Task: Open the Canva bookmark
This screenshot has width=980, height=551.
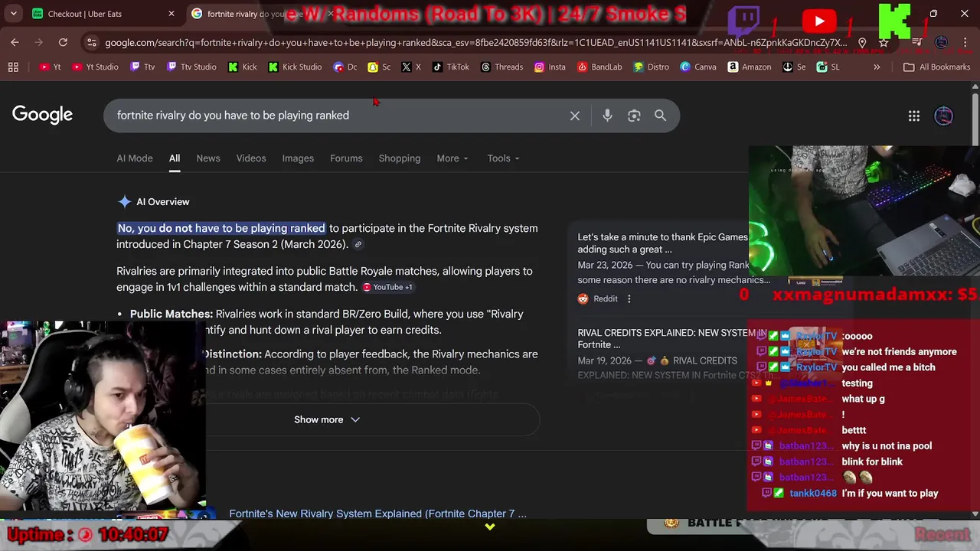Action: point(698,67)
